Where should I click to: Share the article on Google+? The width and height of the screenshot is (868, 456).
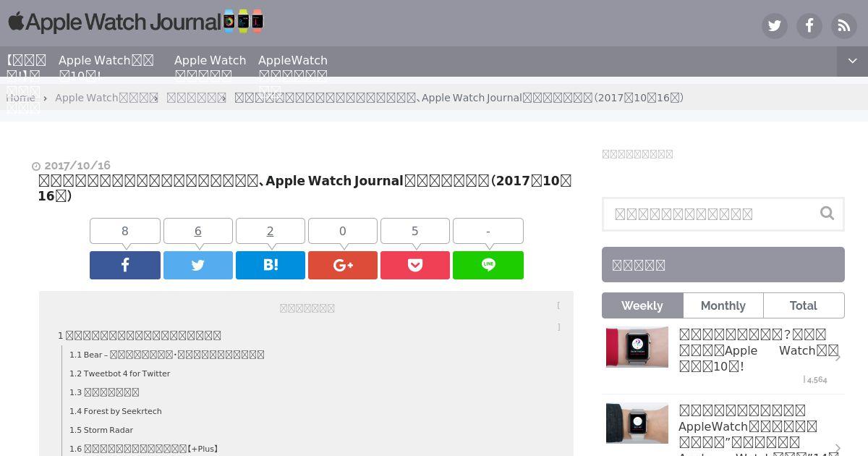[x=343, y=265]
